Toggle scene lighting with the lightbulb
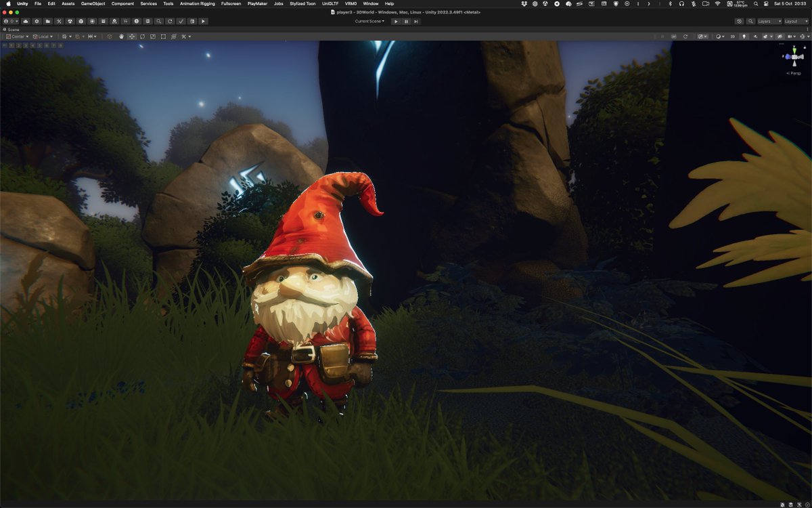812x508 pixels. (x=744, y=37)
